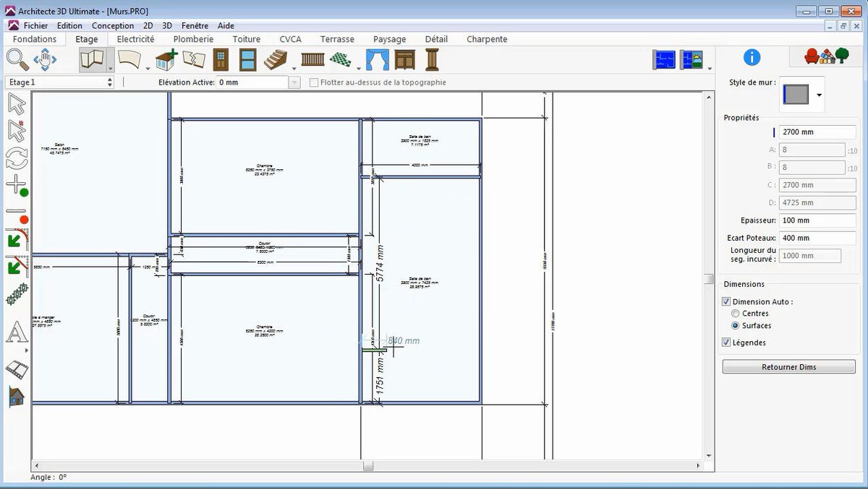
Task: Switch to the Plomberie tab
Action: click(x=193, y=39)
